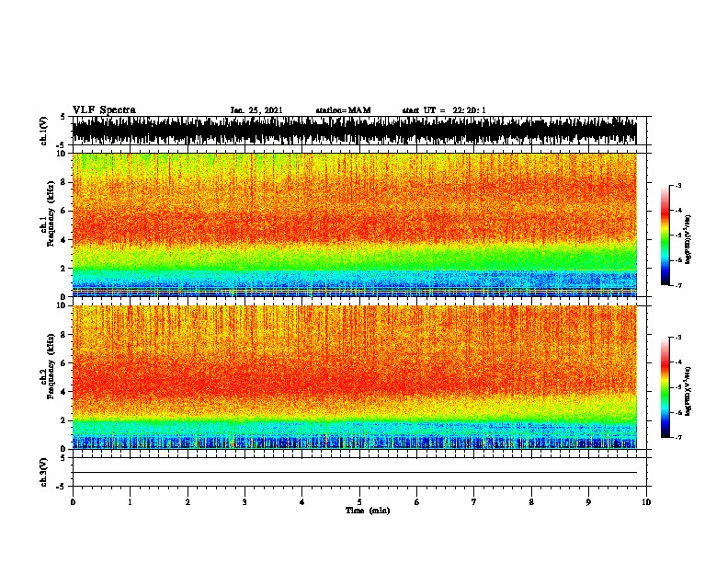Click time axis tick label "4"
Viewport: 728px width, 563px height.
click(x=302, y=501)
